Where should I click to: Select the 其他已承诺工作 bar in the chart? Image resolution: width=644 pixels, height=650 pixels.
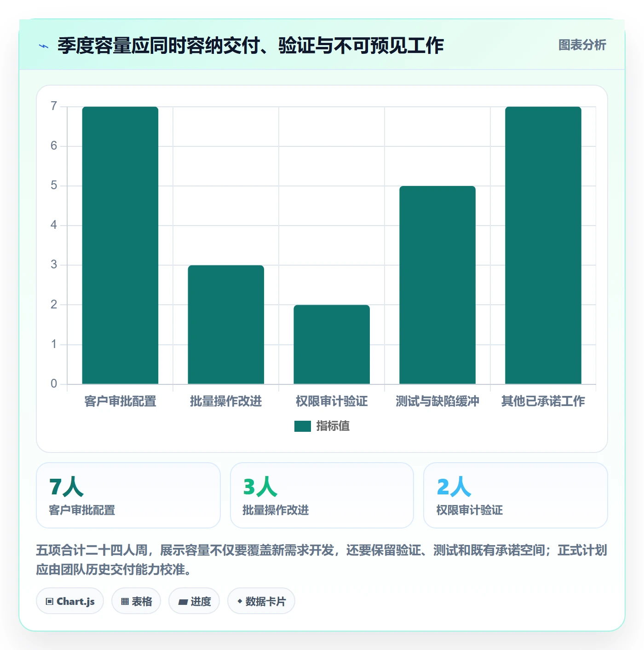click(x=543, y=245)
